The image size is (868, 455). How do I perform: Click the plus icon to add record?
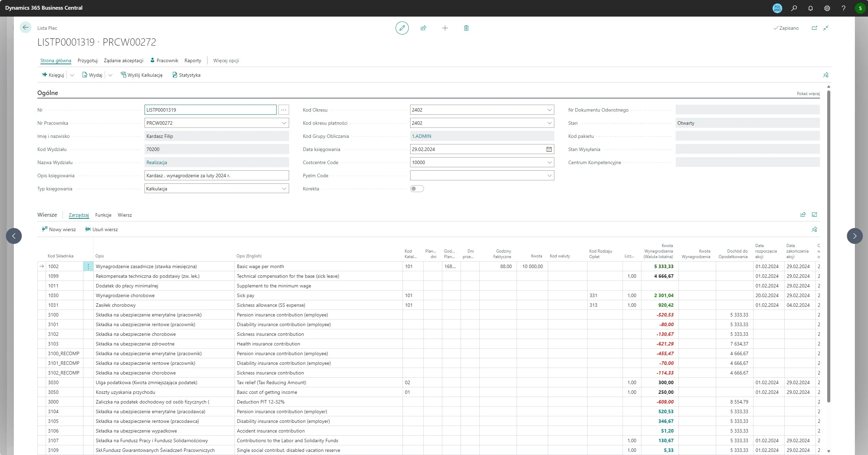445,28
